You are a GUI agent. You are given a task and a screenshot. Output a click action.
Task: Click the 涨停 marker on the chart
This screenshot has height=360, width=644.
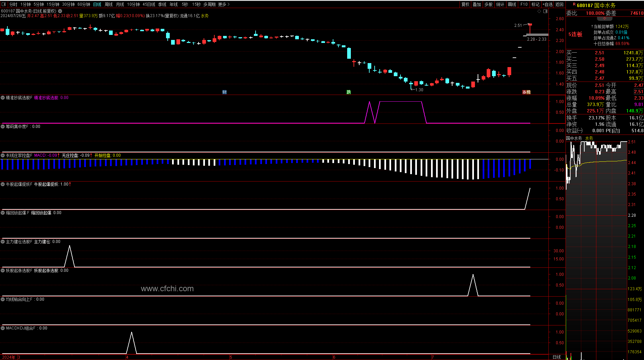(x=527, y=92)
